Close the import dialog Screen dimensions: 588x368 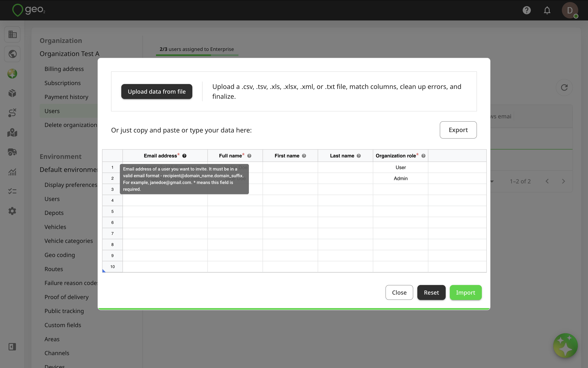pyautogui.click(x=399, y=293)
